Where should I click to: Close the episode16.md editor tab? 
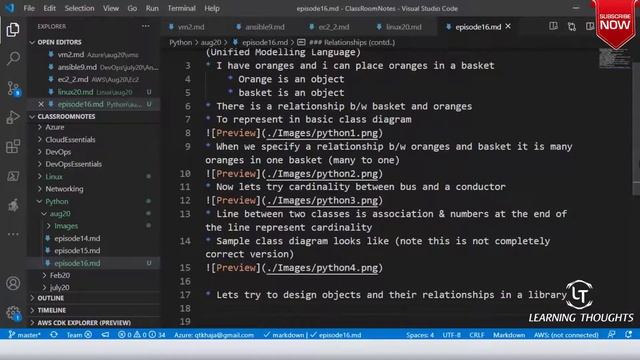pyautogui.click(x=508, y=26)
